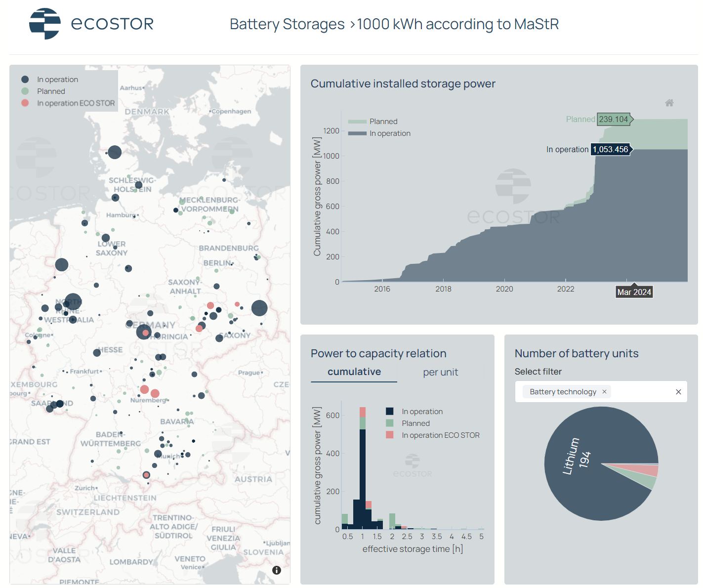Click the ecostor brand name text
Image resolution: width=703 pixels, height=588 pixels.
(112, 24)
